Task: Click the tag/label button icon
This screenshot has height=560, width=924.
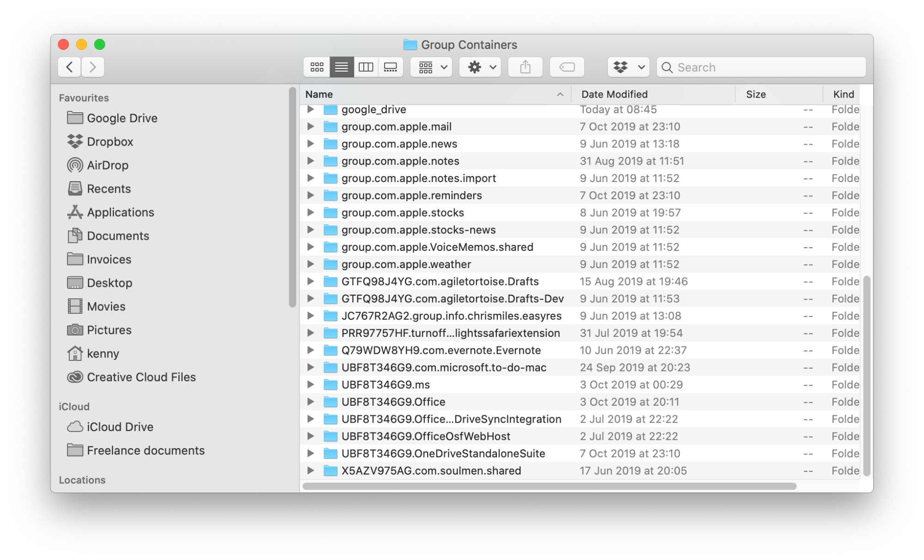Action: (566, 67)
